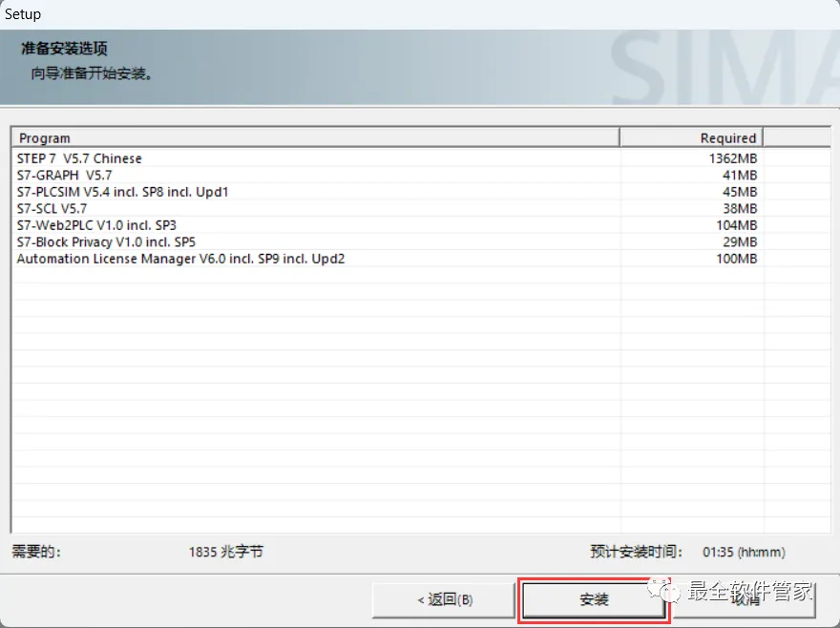840x628 pixels.
Task: Click the 29MB required size value
Action: point(740,241)
